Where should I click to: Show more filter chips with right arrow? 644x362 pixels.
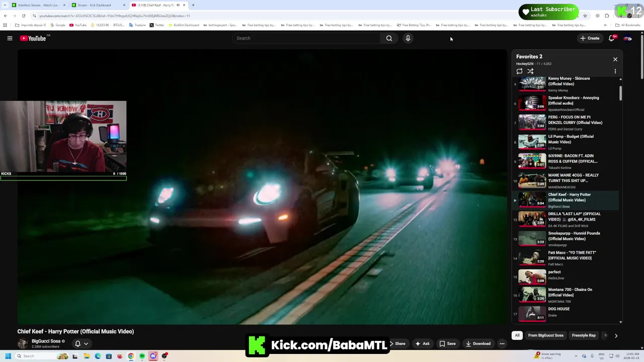616,335
